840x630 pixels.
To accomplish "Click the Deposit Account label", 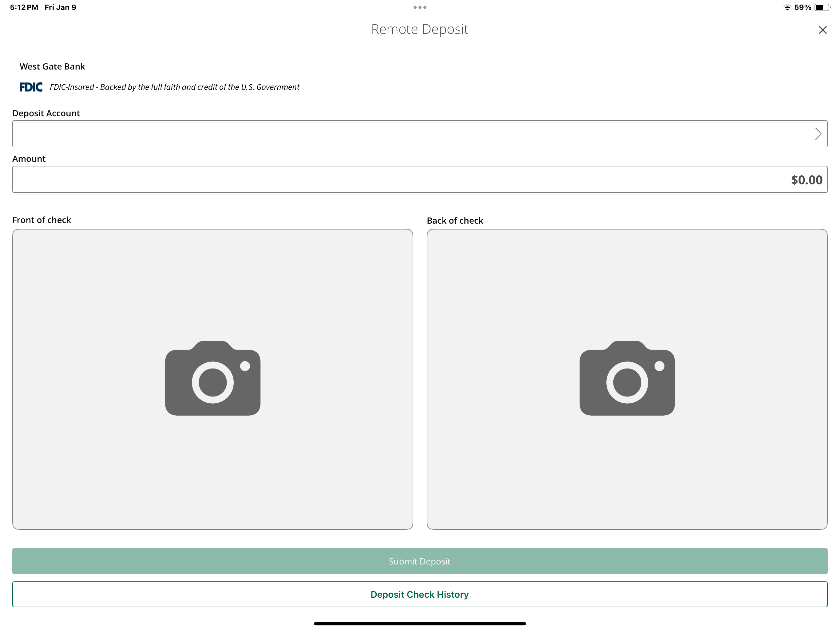I will tap(46, 113).
